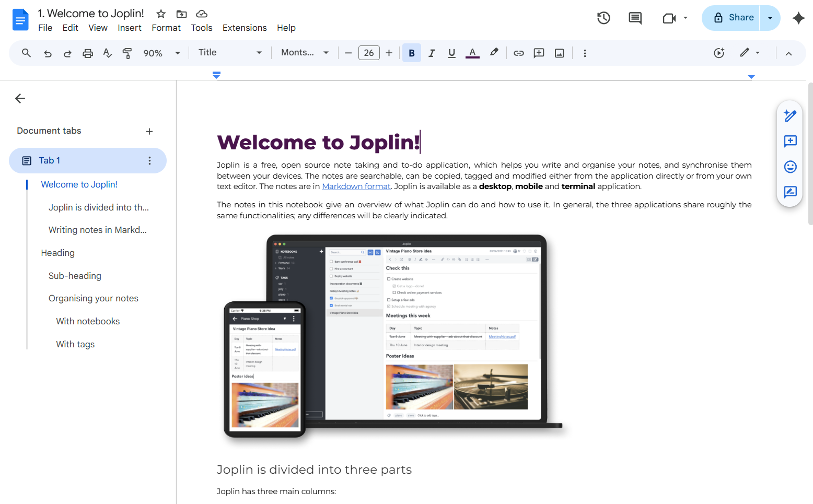
Task: Insert a link at the cursor
Action: (x=518, y=53)
